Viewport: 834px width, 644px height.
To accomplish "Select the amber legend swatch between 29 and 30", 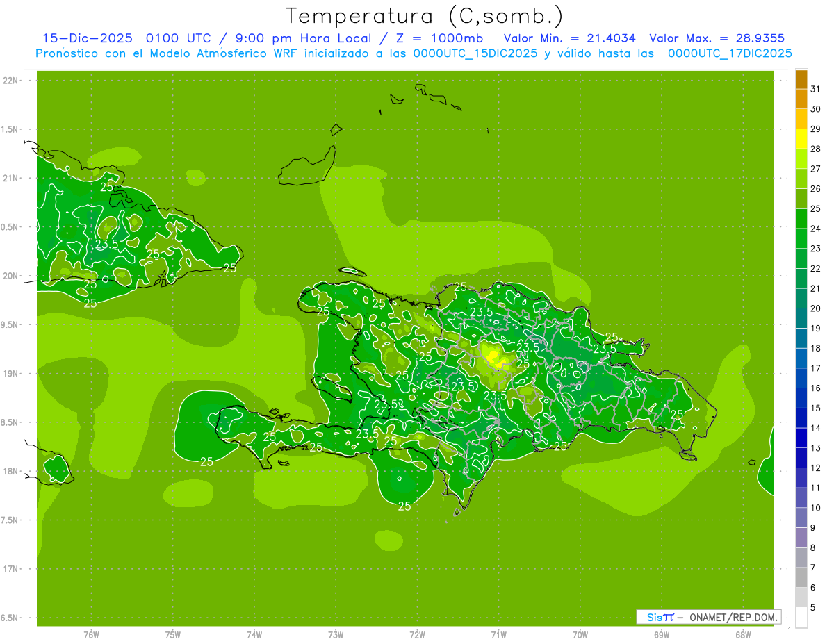I will pyautogui.click(x=801, y=119).
